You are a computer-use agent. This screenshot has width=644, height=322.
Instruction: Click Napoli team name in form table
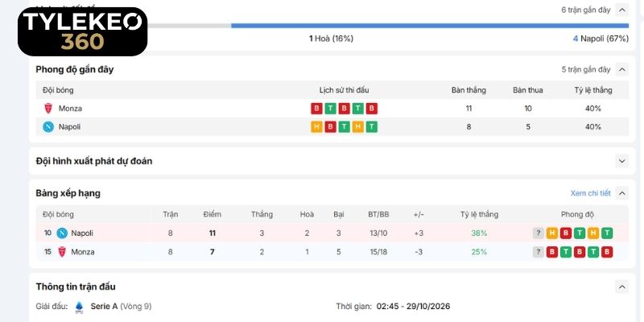pos(69,127)
